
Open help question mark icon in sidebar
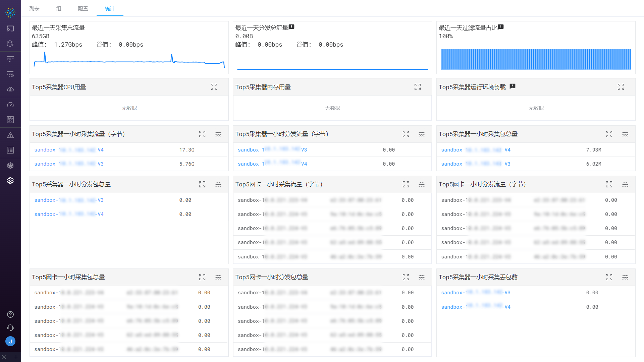[x=10, y=314]
